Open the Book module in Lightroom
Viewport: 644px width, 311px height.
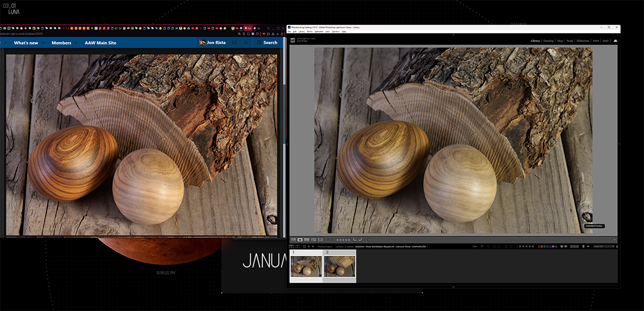570,41
